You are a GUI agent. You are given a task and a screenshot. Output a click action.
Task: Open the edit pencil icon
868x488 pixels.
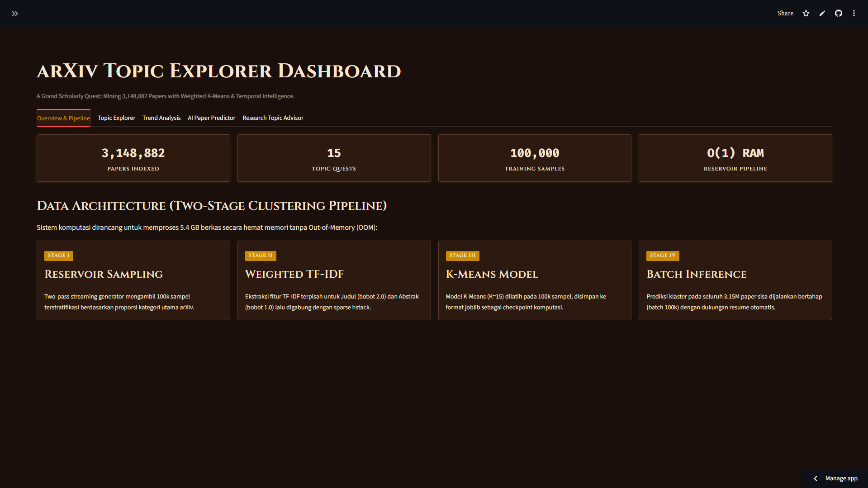click(x=822, y=14)
